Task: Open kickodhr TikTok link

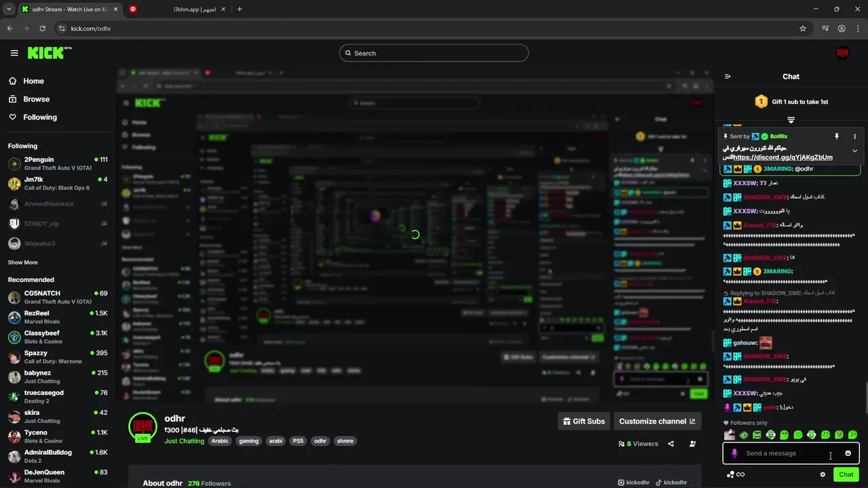Action: [x=671, y=483]
